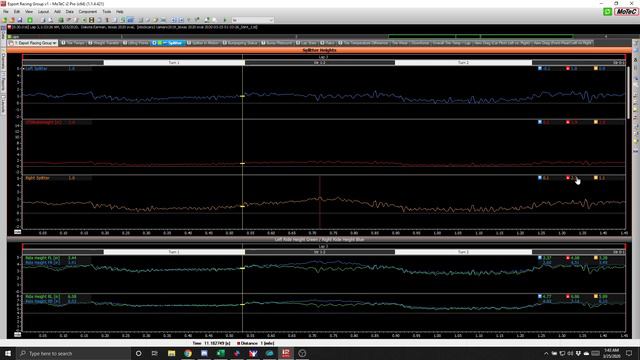Viewport: 640px width, 360px height.
Task: Open Google Chrome from the taskbar
Action: [x=188, y=353]
